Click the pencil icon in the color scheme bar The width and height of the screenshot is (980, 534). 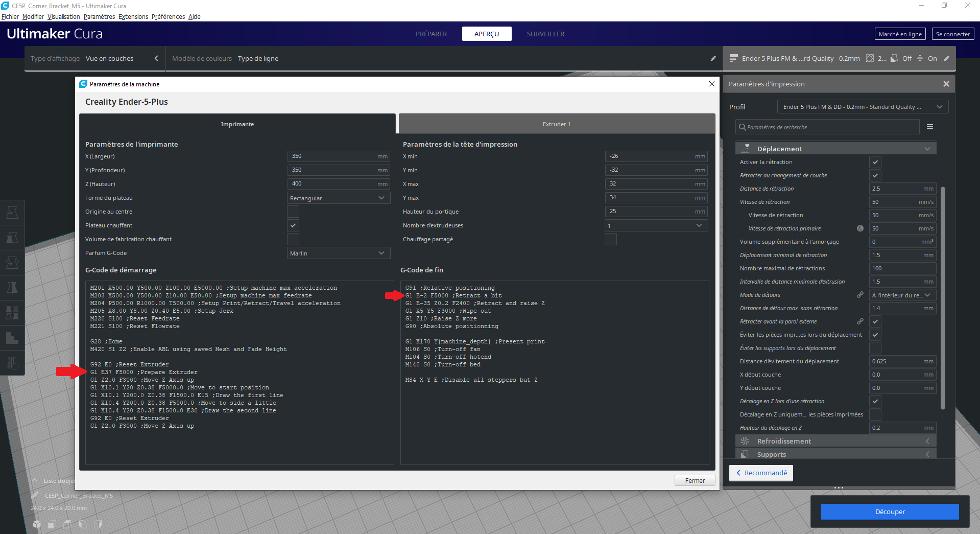coord(713,58)
